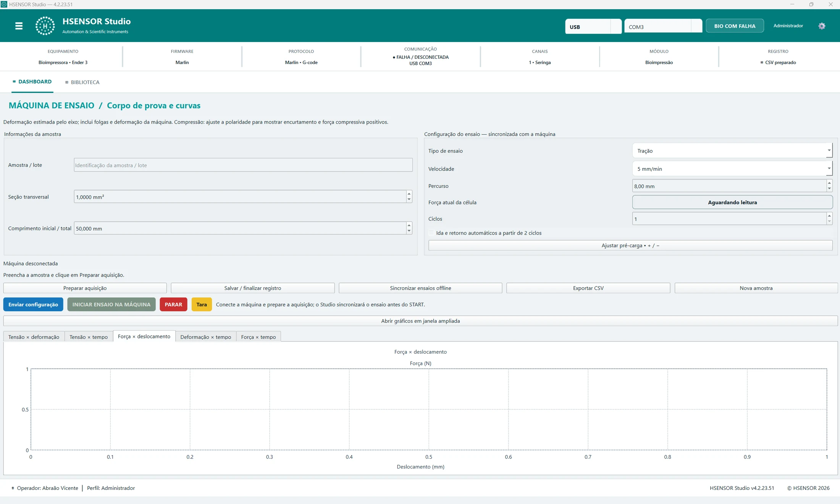The height and width of the screenshot is (504, 840).
Task: Click the 'Marlin' firmware value
Action: [x=182, y=62]
